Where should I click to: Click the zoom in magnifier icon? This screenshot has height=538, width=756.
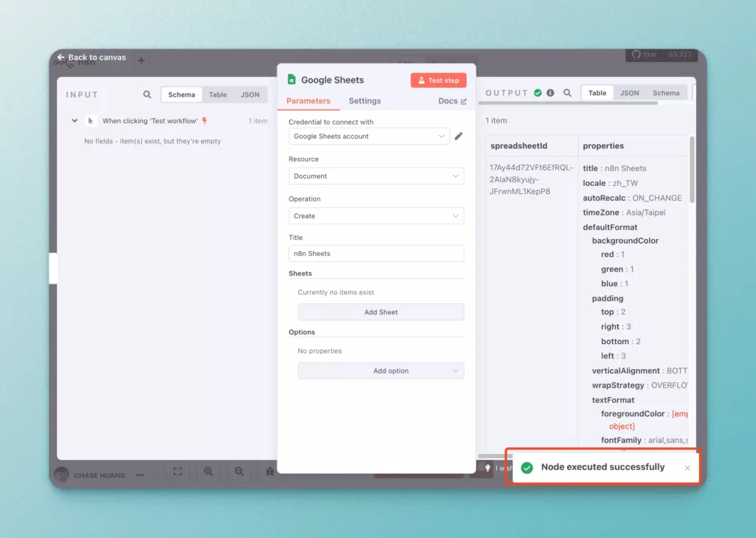pos(208,472)
